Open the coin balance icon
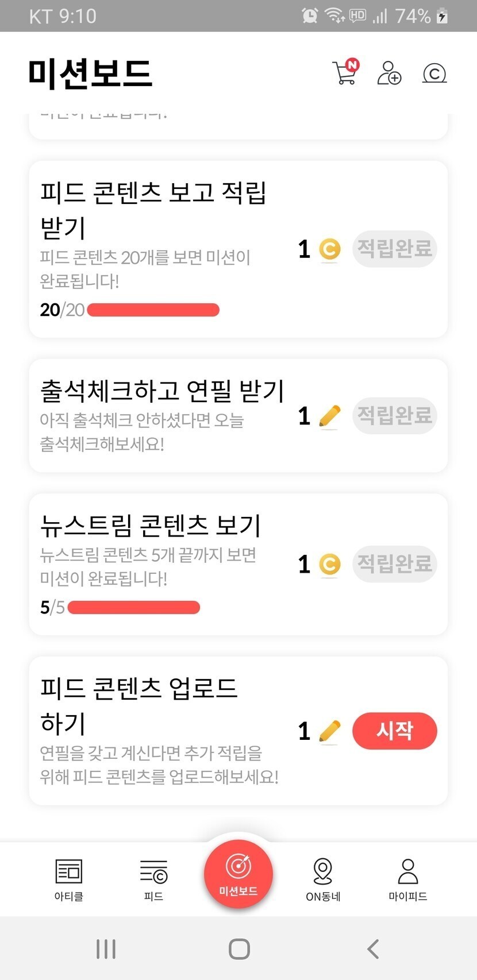Screen dimensions: 477x980 click(x=434, y=73)
